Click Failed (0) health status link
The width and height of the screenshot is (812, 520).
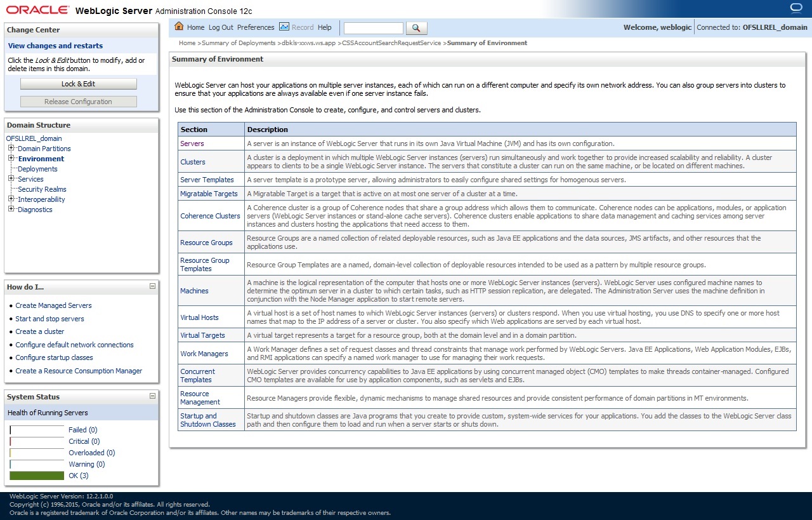coord(82,430)
